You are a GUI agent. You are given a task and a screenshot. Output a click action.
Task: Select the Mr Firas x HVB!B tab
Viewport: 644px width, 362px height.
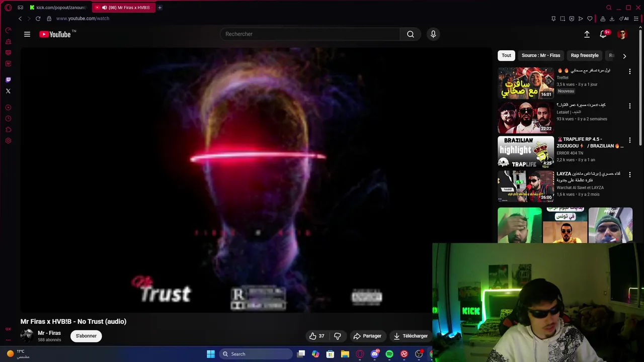click(x=123, y=8)
